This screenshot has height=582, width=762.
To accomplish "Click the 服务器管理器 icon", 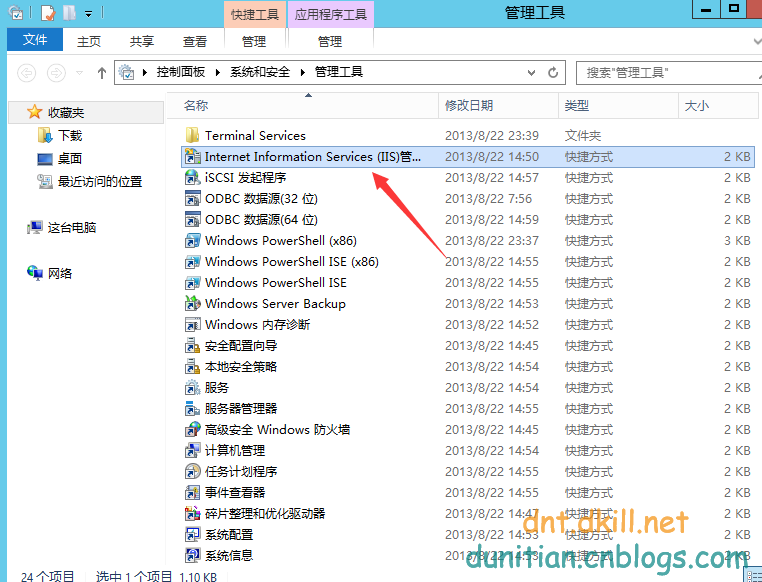I will [x=192, y=408].
